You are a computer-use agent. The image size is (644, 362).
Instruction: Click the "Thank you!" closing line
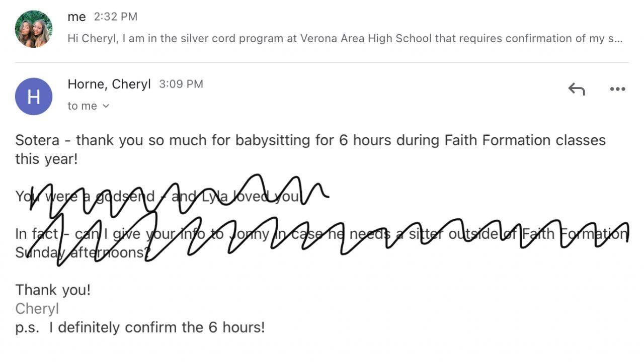click(53, 290)
